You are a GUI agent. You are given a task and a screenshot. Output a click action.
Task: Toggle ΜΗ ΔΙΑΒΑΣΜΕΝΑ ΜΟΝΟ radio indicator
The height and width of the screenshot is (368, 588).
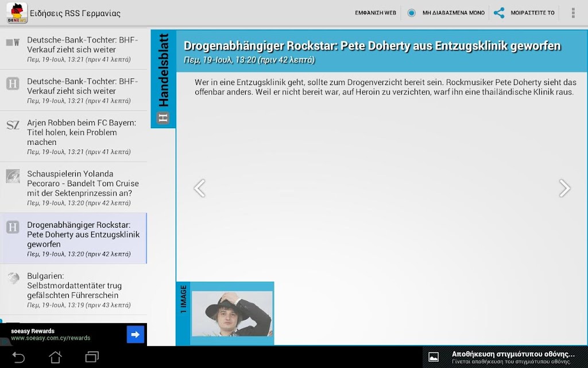click(411, 13)
